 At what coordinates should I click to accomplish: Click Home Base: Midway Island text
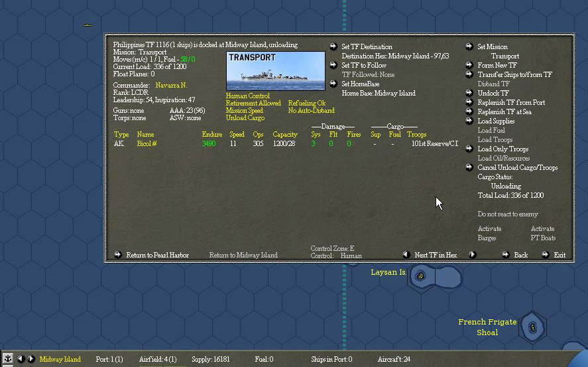[379, 93]
